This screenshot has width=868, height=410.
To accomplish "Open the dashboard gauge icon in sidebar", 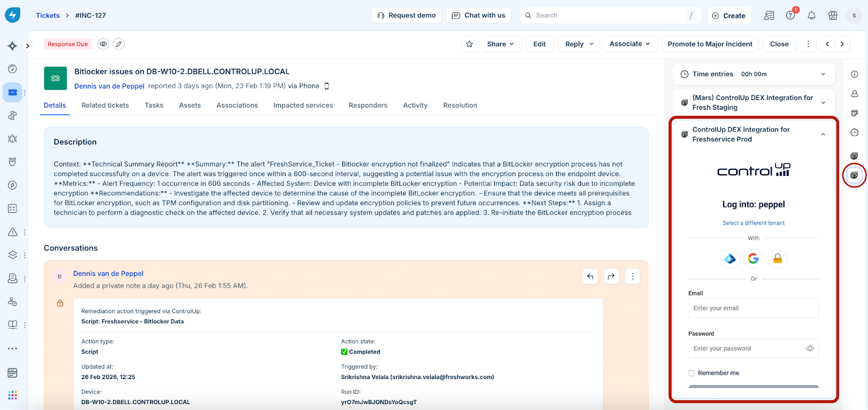I will pyautogui.click(x=12, y=69).
